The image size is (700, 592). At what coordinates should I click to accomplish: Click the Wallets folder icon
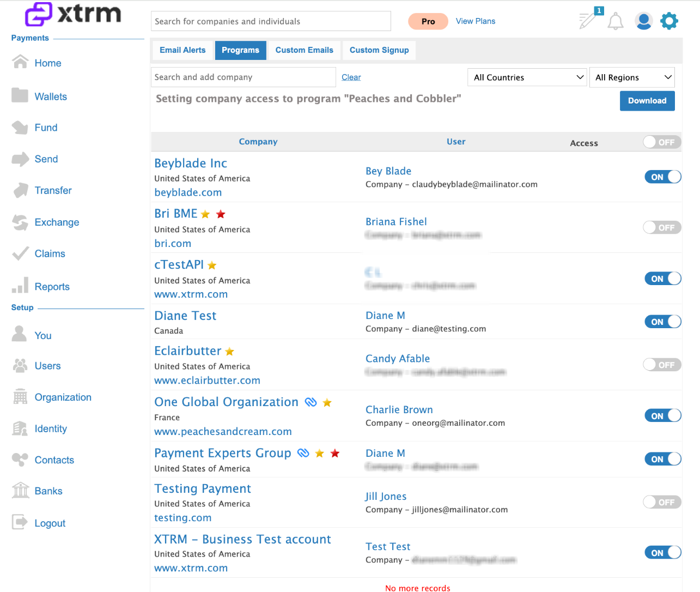(x=20, y=95)
